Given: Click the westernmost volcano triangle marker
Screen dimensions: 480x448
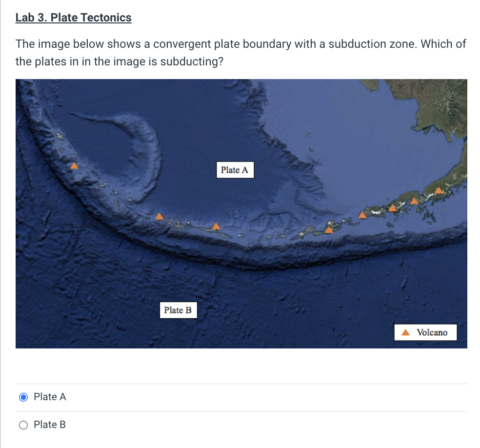Looking at the screenshot, I should tap(74, 165).
